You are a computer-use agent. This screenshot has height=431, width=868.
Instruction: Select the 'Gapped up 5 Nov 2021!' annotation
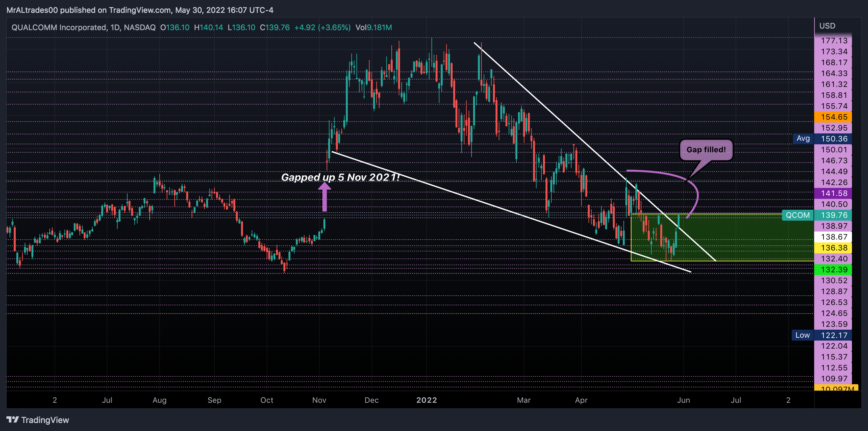pyautogui.click(x=340, y=177)
